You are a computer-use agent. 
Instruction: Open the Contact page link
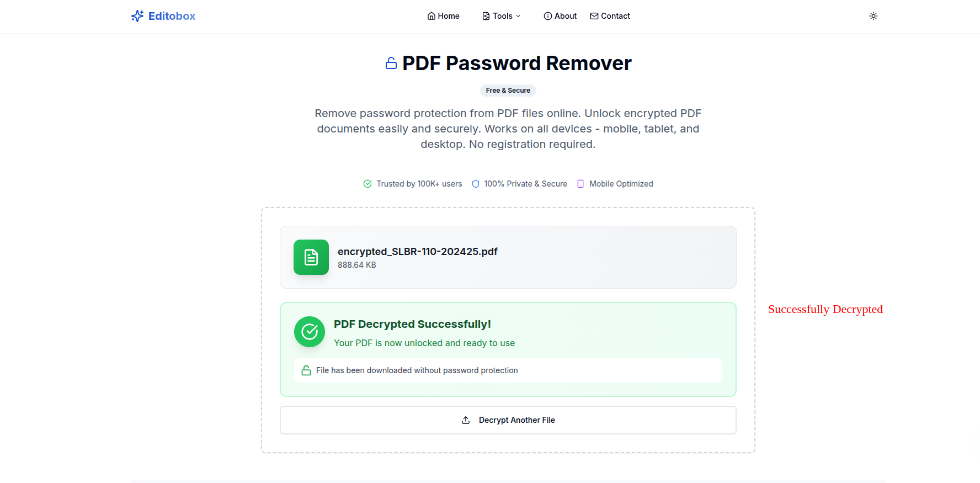click(x=610, y=16)
